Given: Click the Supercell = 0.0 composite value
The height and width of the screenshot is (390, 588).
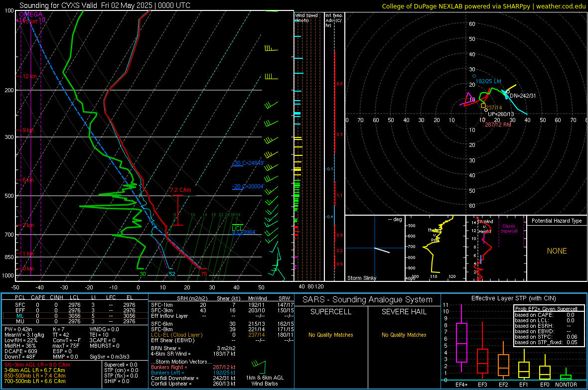Looking at the screenshot, I should coord(121,365).
